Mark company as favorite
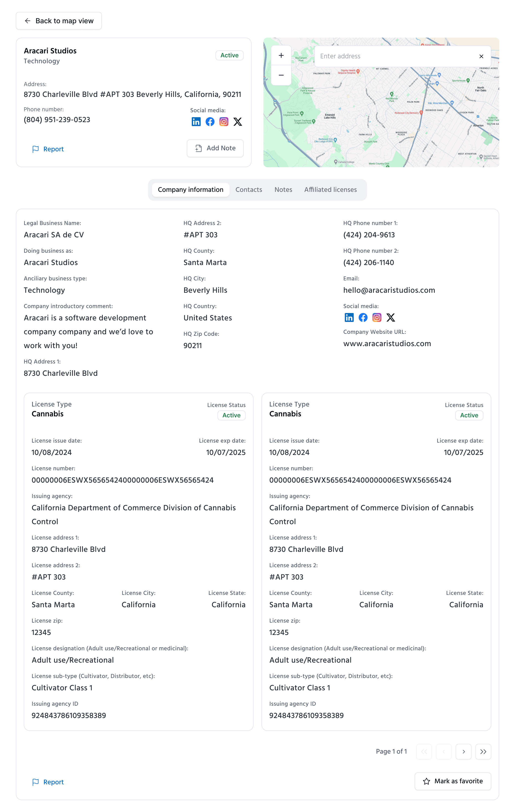The height and width of the screenshot is (812, 515). [453, 781]
